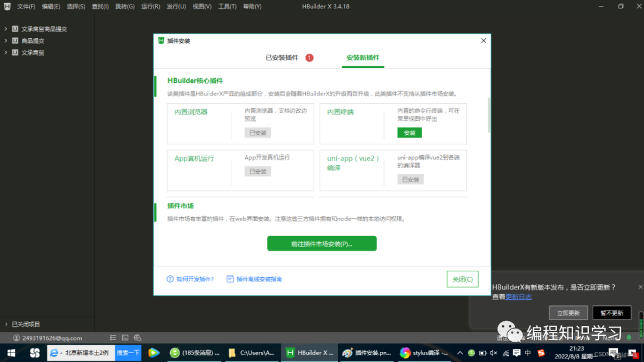Screen dimensions: 644x362
Task: Dismiss update prompt with 暂不更新
Action: point(612,313)
